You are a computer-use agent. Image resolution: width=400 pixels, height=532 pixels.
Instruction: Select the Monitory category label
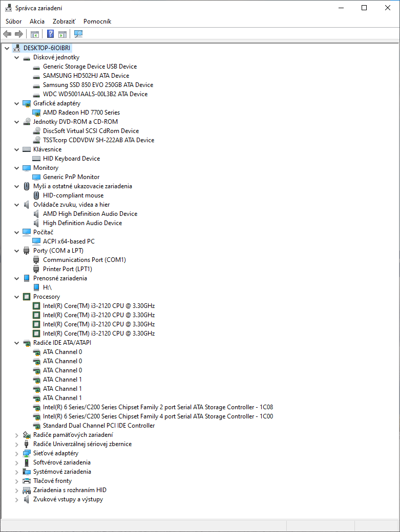46,168
